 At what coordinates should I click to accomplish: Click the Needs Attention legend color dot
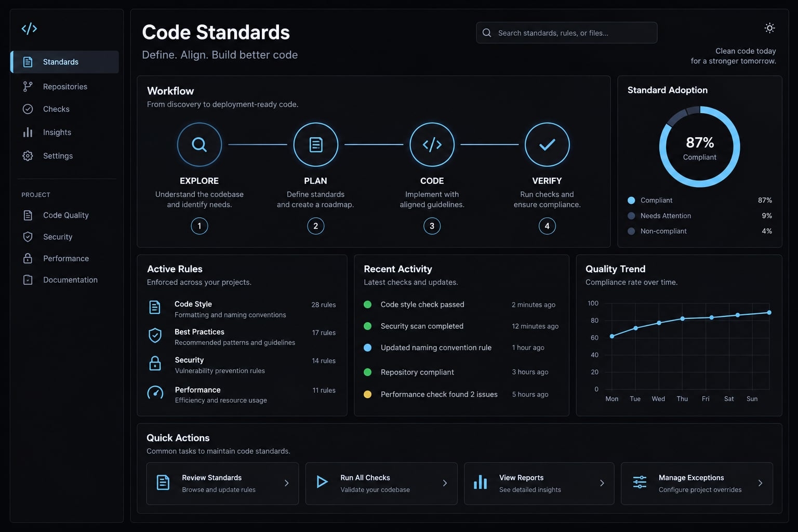(x=631, y=216)
